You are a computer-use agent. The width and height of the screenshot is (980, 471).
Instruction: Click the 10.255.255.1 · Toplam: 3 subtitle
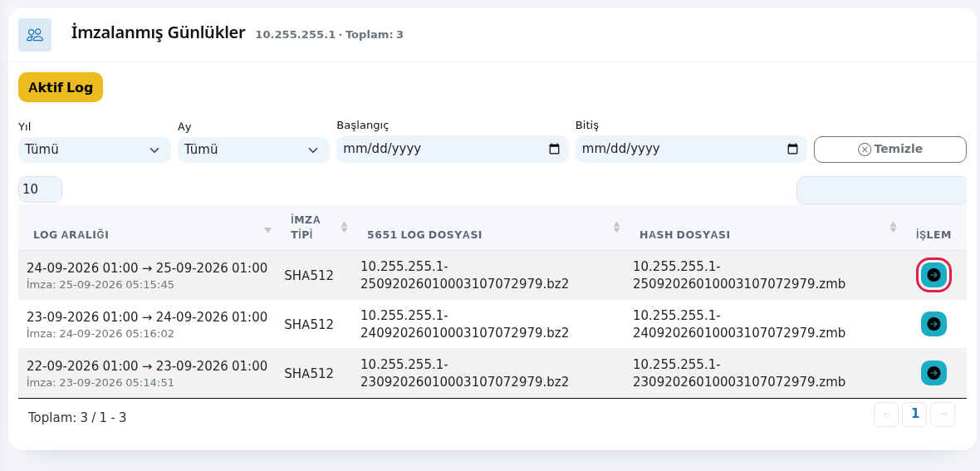coord(330,34)
